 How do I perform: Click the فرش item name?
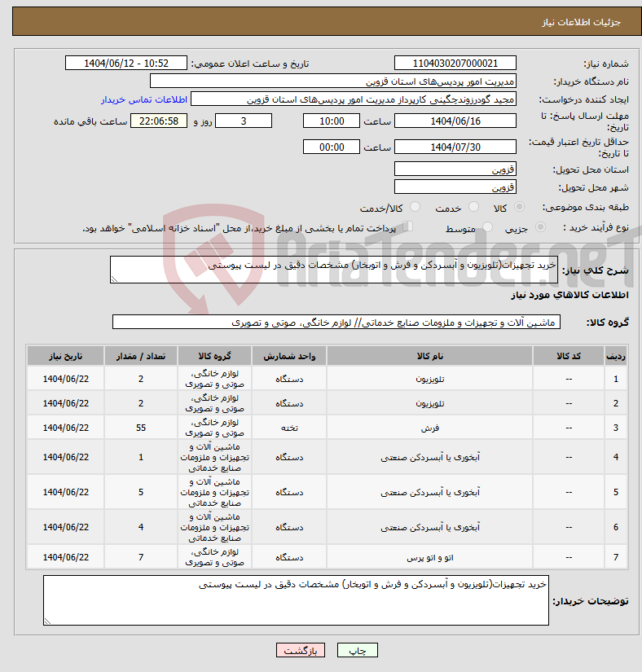[430, 428]
